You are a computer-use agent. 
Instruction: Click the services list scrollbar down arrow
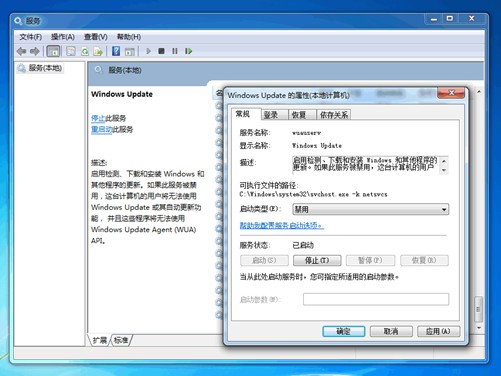(x=479, y=328)
